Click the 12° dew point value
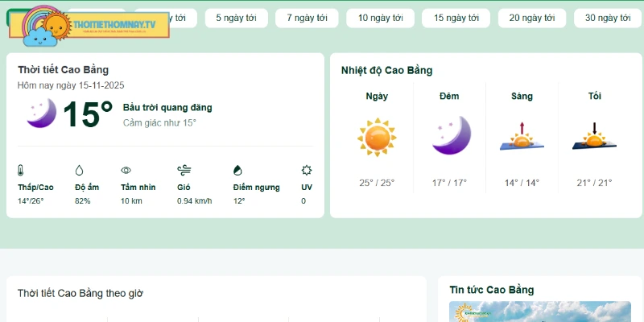Image resolution: width=644 pixels, height=322 pixels. pyautogui.click(x=239, y=201)
